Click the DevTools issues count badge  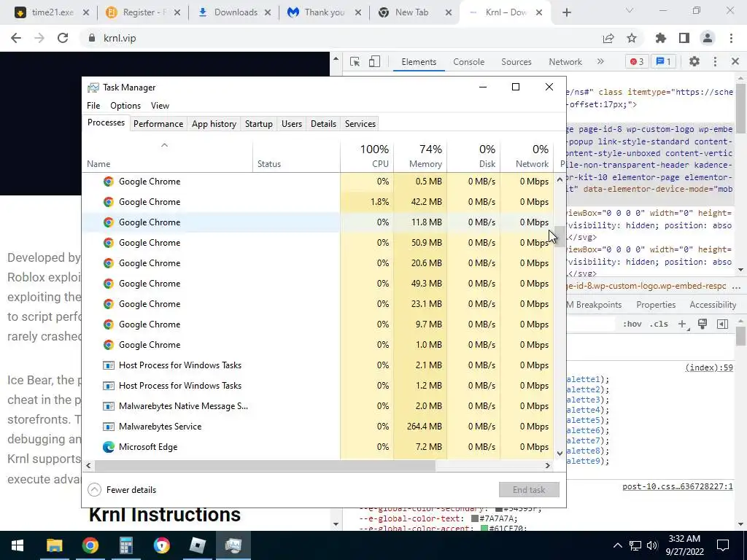[664, 61]
